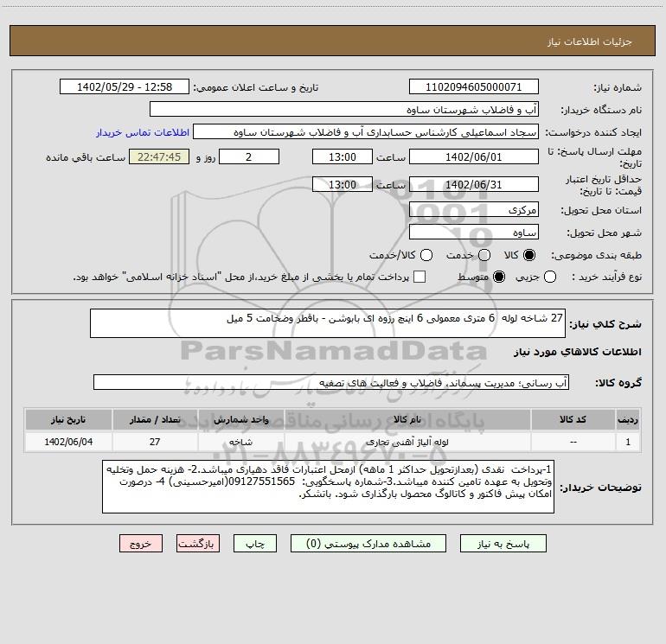
Task: Click the اطلاعات کالاهای مورد نیاز heading
Action: coord(578,352)
